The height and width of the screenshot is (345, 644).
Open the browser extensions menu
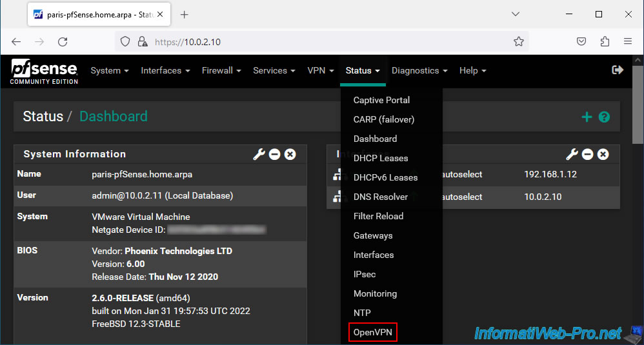point(605,41)
